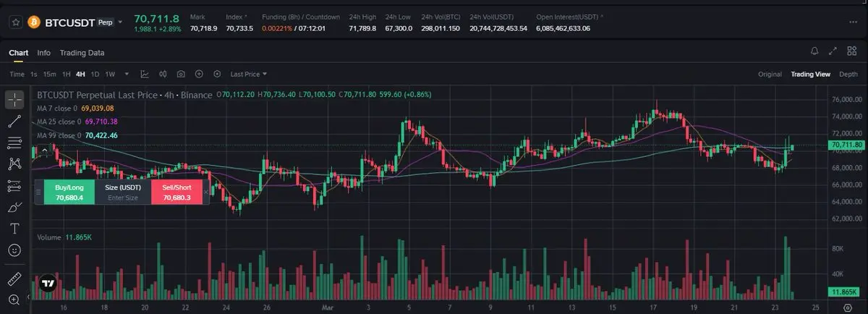Open the long/short position projection tool
868x314 pixels.
[x=14, y=186]
